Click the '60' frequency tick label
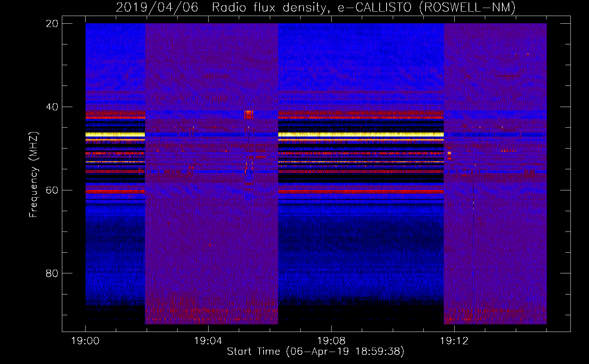 [52, 190]
